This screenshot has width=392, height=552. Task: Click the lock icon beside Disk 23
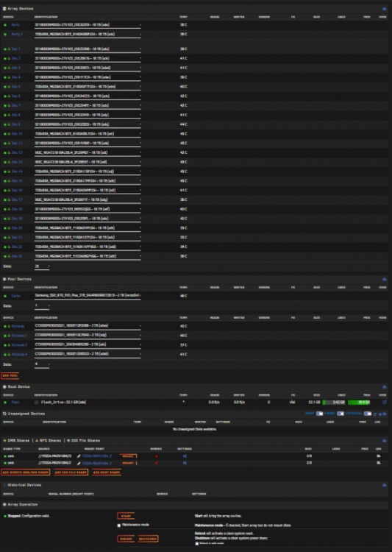click(9, 256)
